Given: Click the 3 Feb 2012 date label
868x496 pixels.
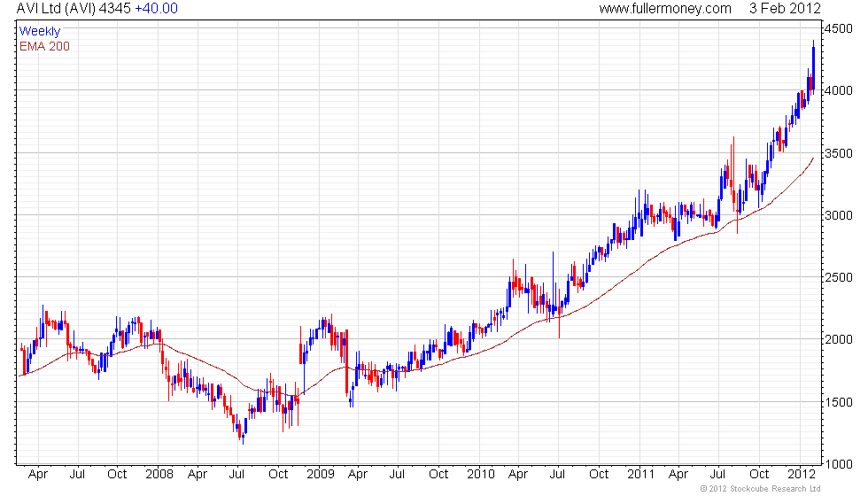Looking at the screenshot, I should click(787, 9).
